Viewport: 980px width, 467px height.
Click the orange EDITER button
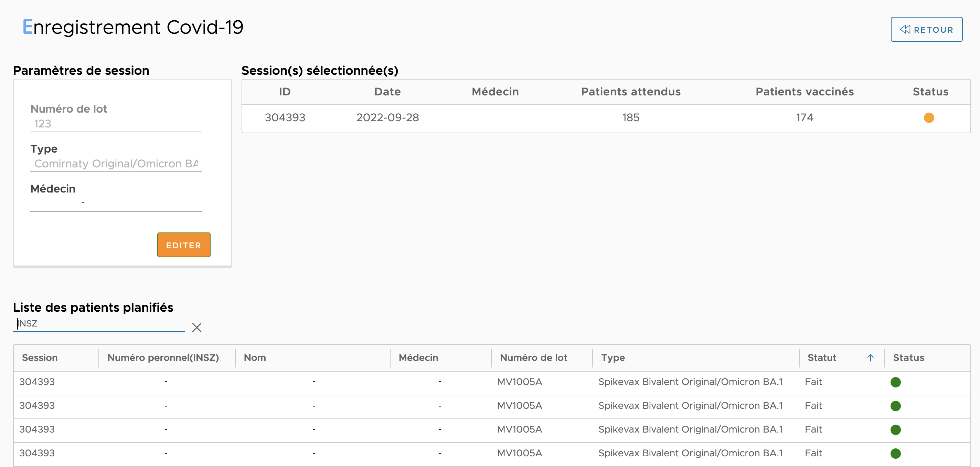pyautogui.click(x=184, y=245)
